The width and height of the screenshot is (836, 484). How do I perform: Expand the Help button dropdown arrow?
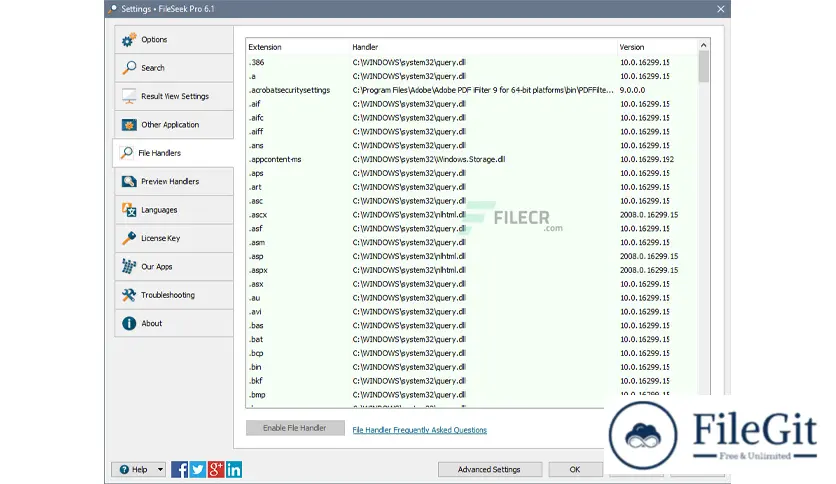pyautogui.click(x=160, y=470)
